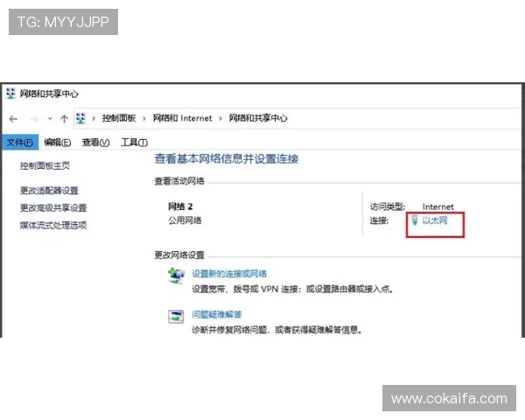Expand chevron before 控制面板 breadcrumb

click(x=94, y=119)
